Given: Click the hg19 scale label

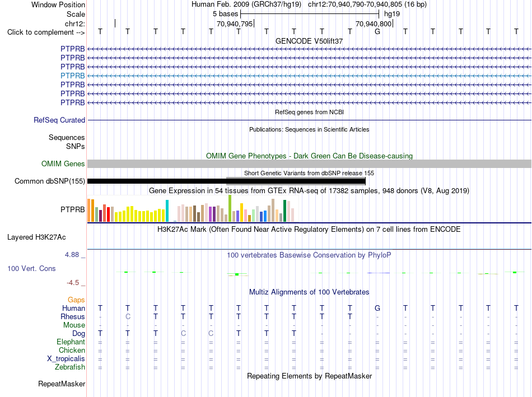Looking at the screenshot, I should click(392, 14).
